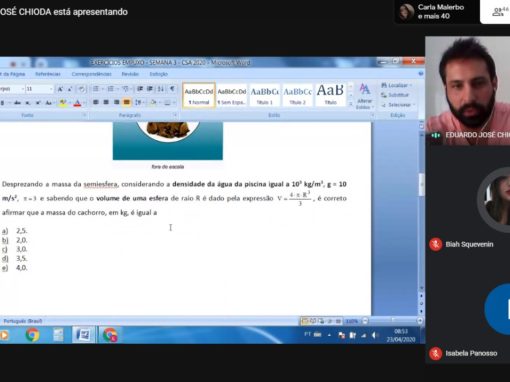Expand the styles gallery list

click(351, 104)
